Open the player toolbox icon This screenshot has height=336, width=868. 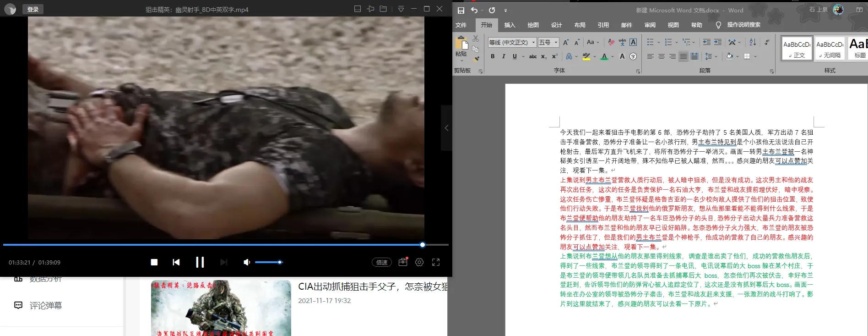403,262
